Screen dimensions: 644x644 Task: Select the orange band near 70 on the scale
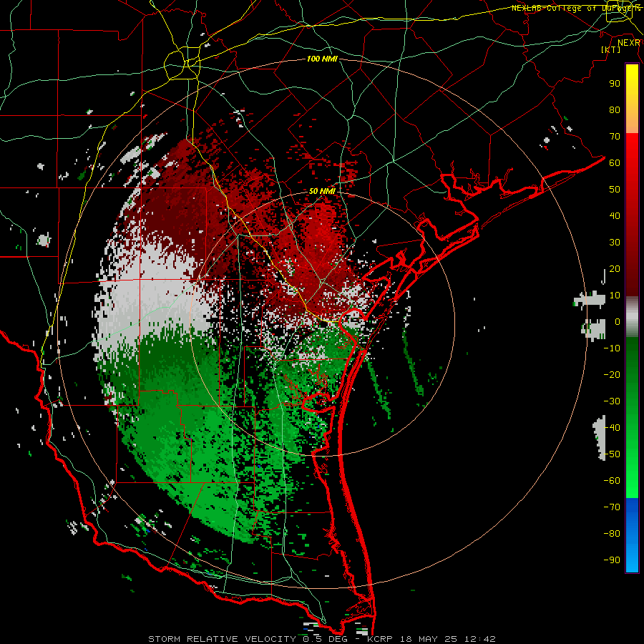pyautogui.click(x=632, y=125)
